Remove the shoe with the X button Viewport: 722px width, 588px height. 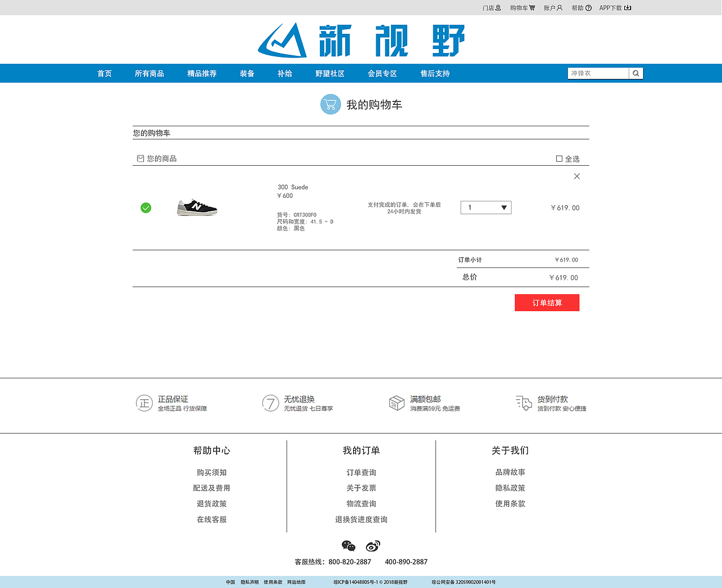click(x=576, y=176)
